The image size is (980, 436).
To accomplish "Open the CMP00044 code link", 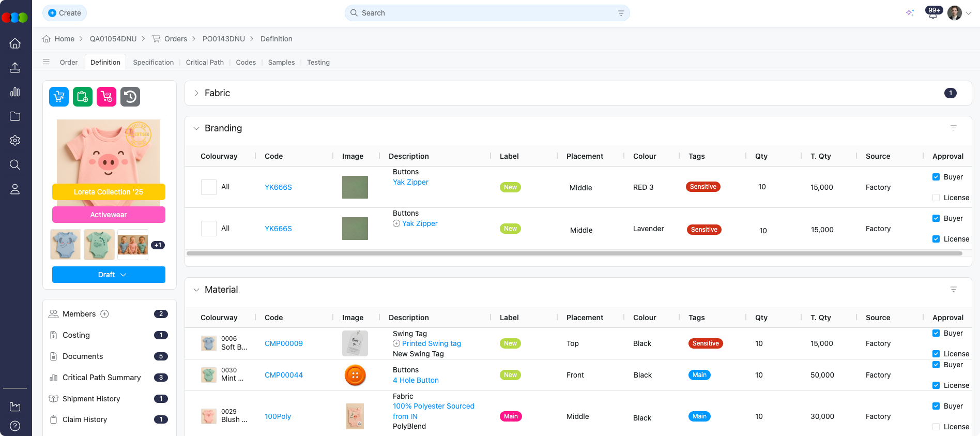I will (284, 375).
